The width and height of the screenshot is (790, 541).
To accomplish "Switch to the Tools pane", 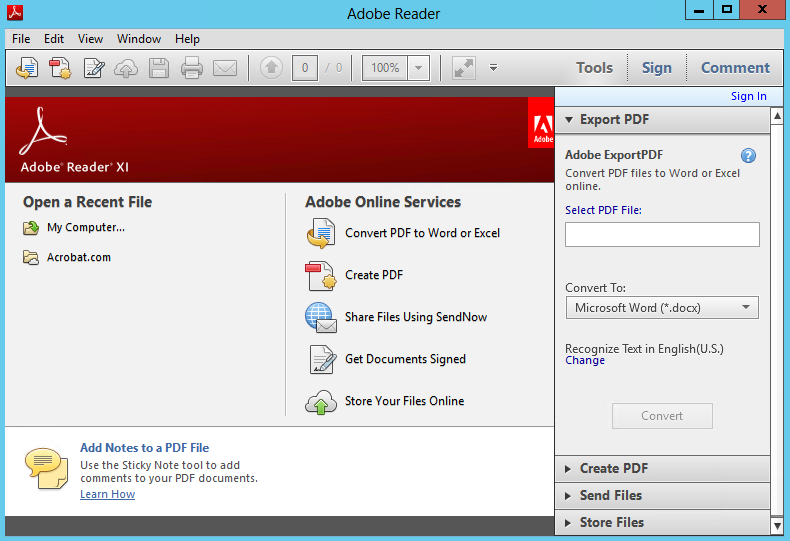I will (595, 68).
